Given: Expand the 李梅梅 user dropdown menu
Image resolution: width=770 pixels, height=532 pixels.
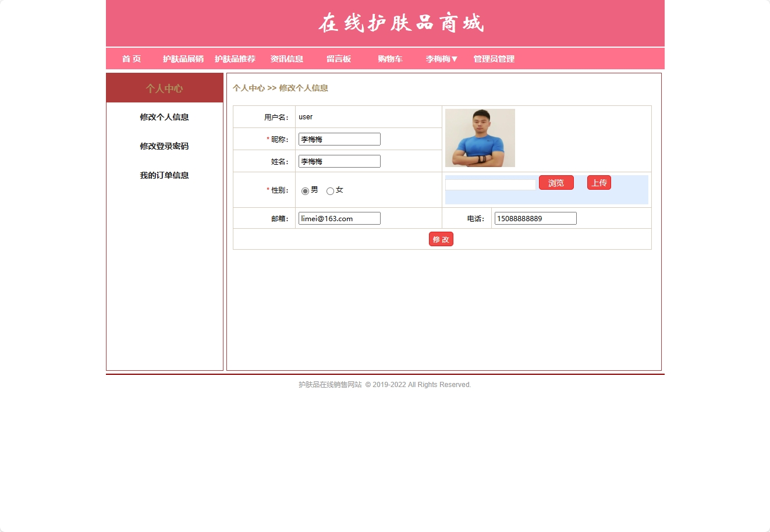Looking at the screenshot, I should coord(441,59).
